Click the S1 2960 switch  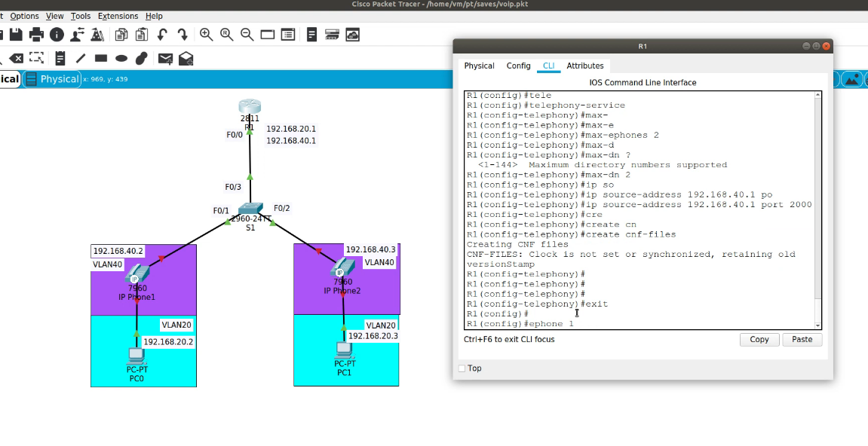[x=251, y=209]
